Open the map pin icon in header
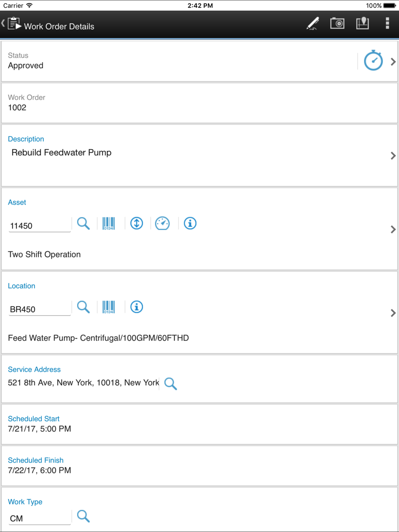 (x=362, y=24)
